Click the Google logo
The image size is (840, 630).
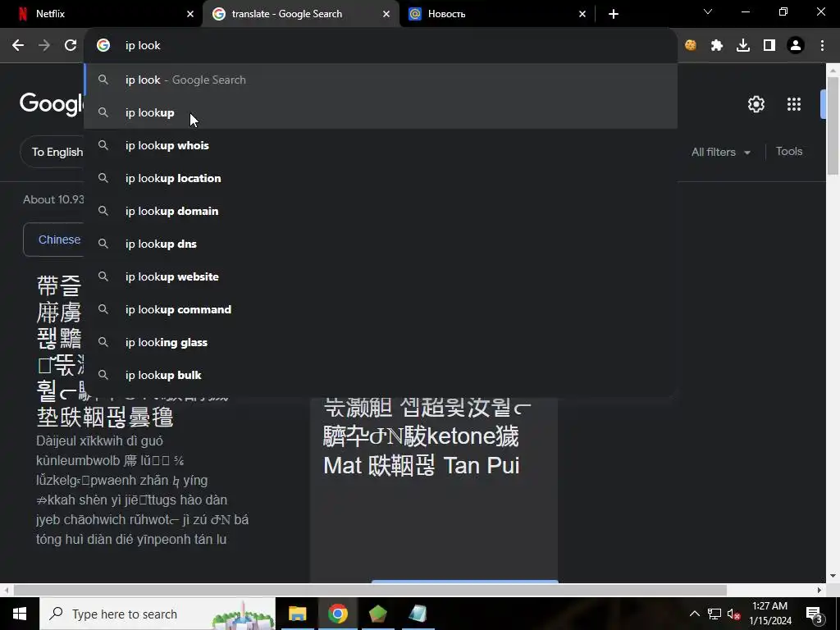52,103
